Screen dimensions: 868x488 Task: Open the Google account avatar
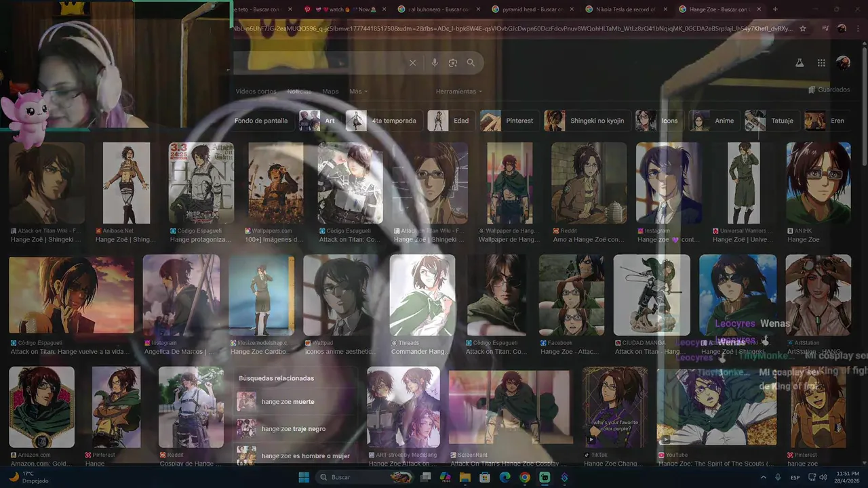pyautogui.click(x=844, y=62)
